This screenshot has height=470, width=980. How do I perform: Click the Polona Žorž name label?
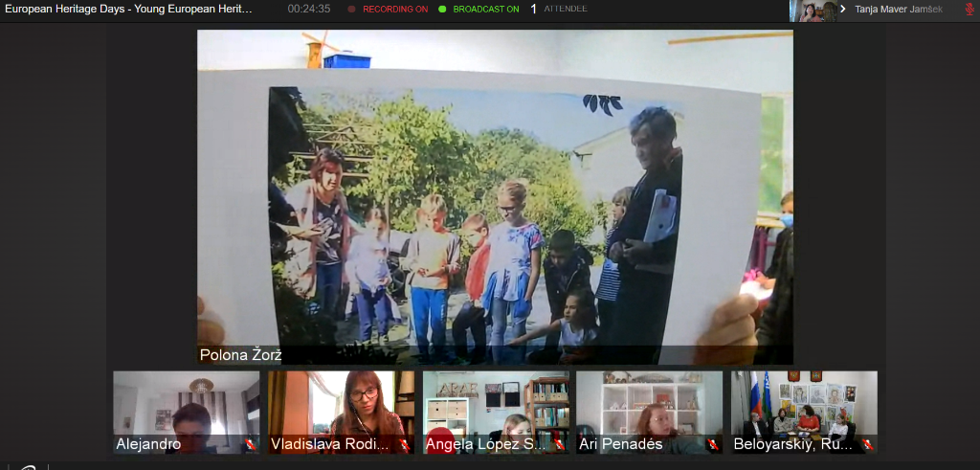[240, 355]
